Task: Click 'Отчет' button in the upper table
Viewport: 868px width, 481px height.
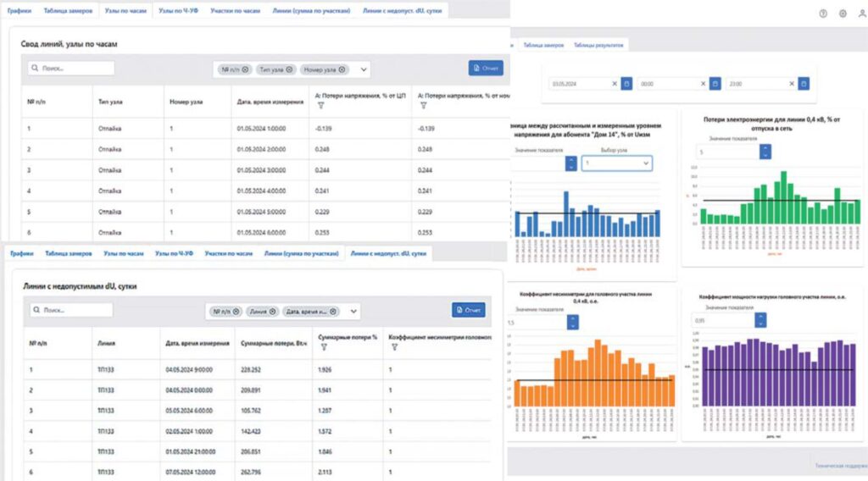Action: [x=486, y=69]
